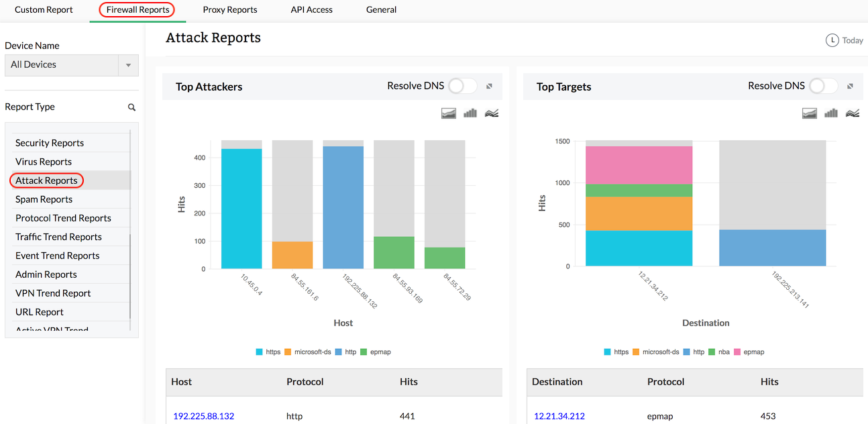Expand the Top Attackers widget fullscreen

[x=489, y=86]
